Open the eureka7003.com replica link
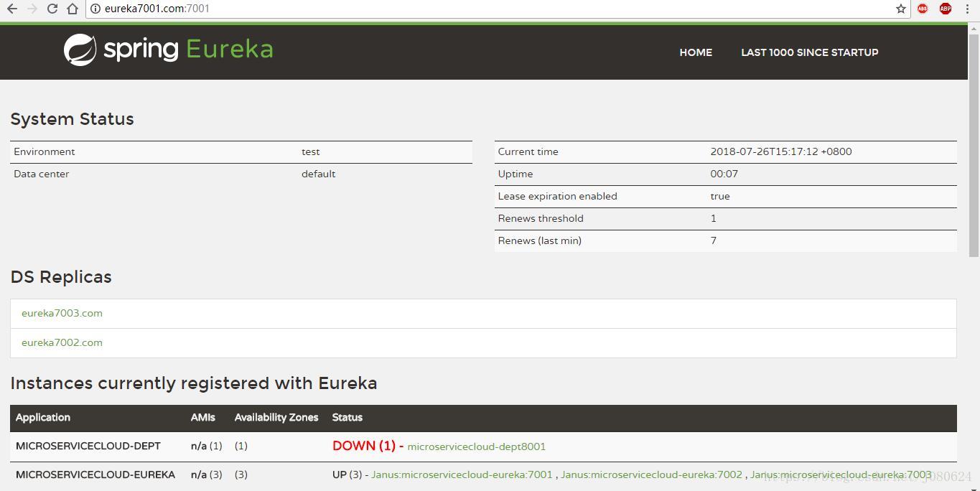 [x=62, y=314]
